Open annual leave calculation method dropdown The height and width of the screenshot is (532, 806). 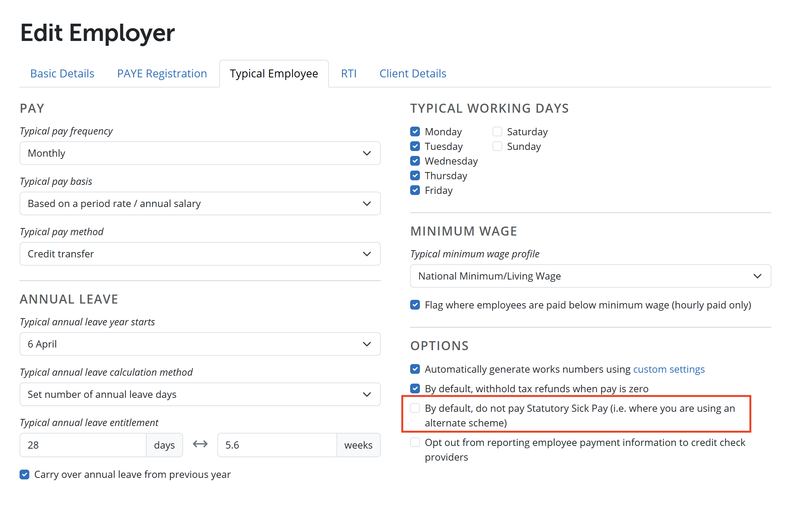click(200, 394)
